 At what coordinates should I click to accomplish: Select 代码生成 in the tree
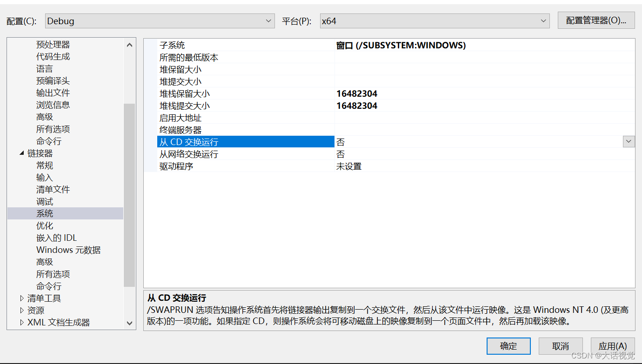tap(53, 57)
